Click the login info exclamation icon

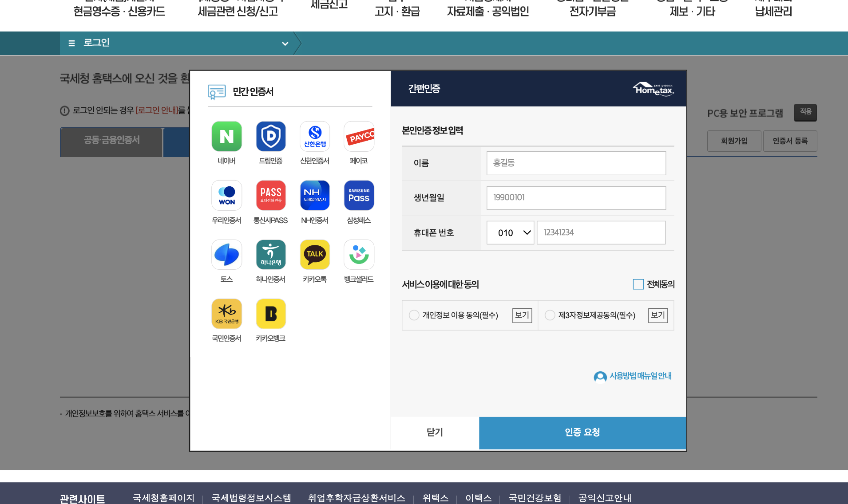65,110
